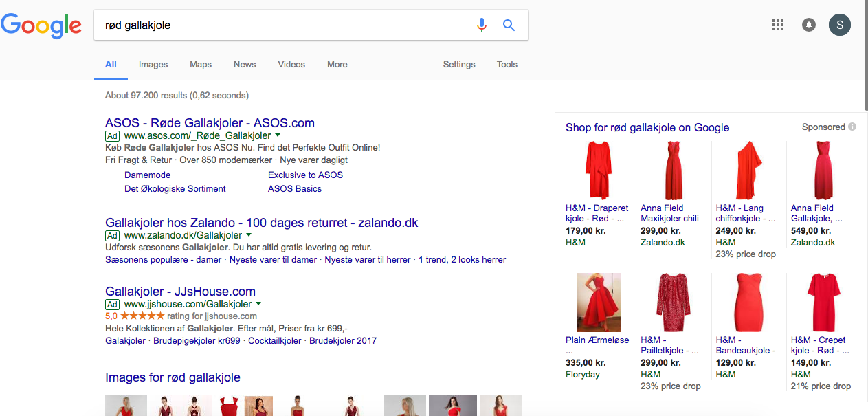Image resolution: width=868 pixels, height=416 pixels.
Task: Follow the ASOS Basics sitelink
Action: [295, 189]
